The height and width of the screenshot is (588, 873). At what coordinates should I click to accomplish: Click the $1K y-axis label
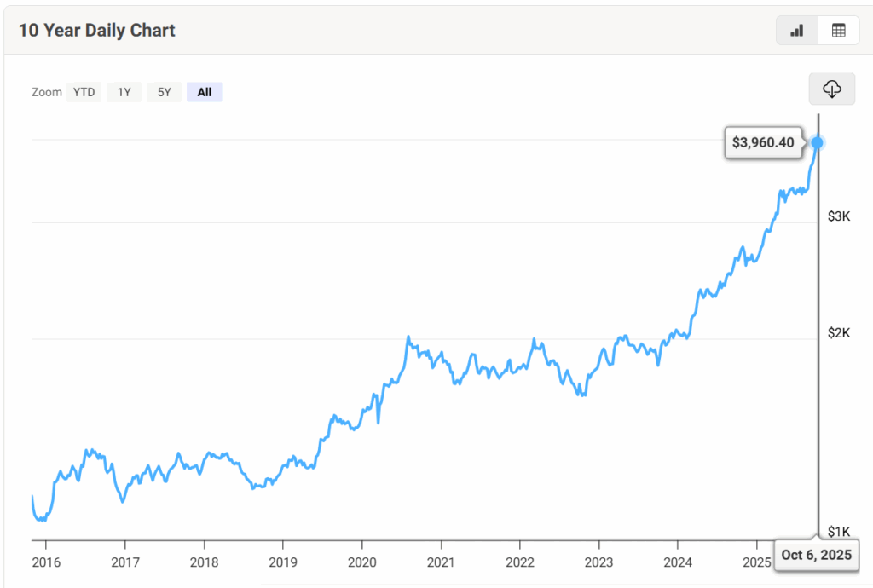[x=839, y=532]
